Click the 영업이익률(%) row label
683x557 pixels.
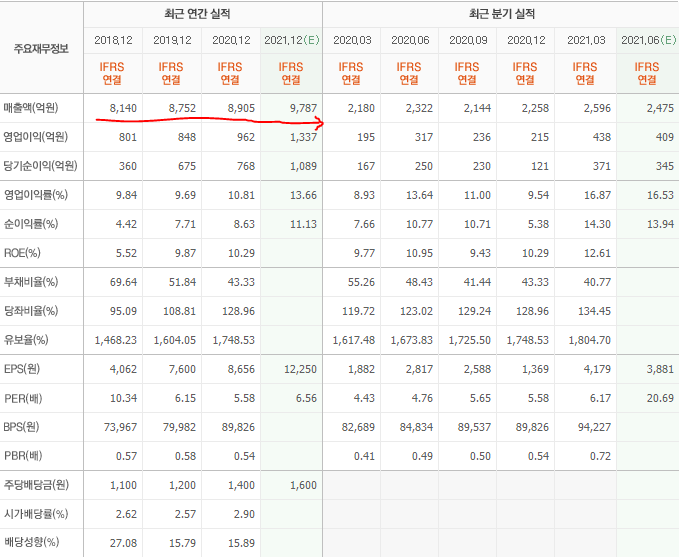pos(36,195)
